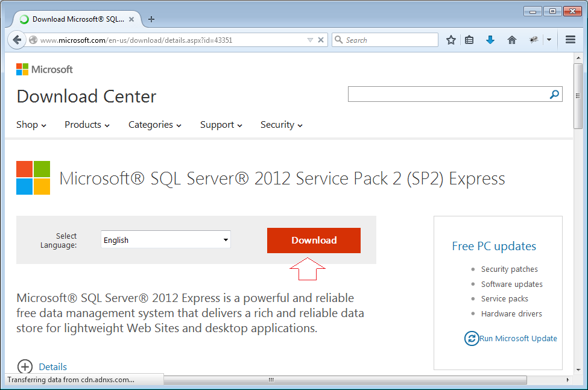Close the Download Microsoft SQL tab
This screenshot has height=390, width=588.
[131, 19]
